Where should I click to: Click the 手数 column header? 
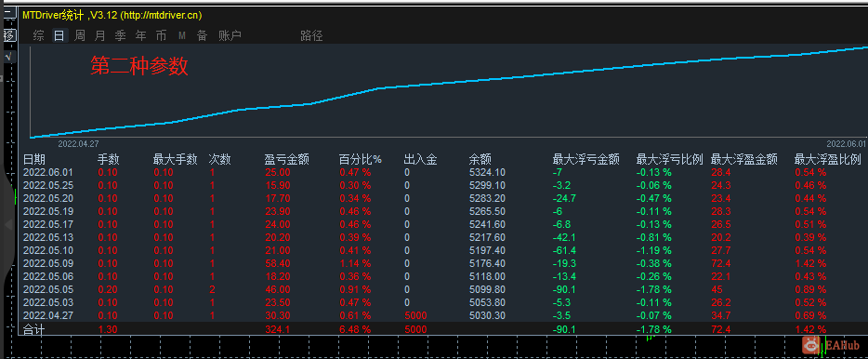click(109, 160)
